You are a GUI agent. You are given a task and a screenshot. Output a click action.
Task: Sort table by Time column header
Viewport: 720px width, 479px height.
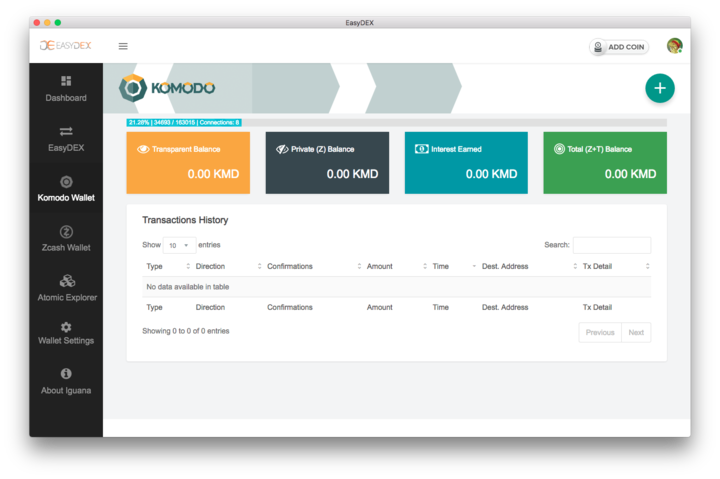454,266
